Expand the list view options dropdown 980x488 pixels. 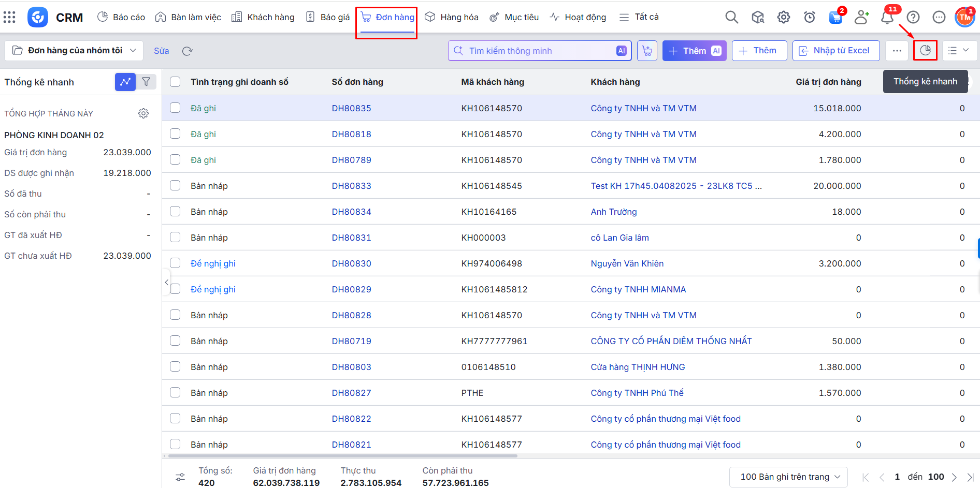(959, 51)
